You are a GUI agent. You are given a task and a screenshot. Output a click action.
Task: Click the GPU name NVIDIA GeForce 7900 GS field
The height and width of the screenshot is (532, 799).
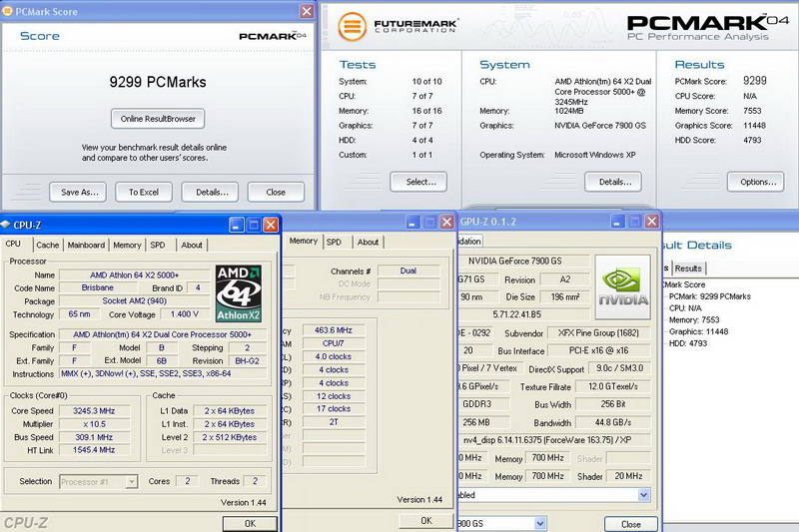point(522,261)
